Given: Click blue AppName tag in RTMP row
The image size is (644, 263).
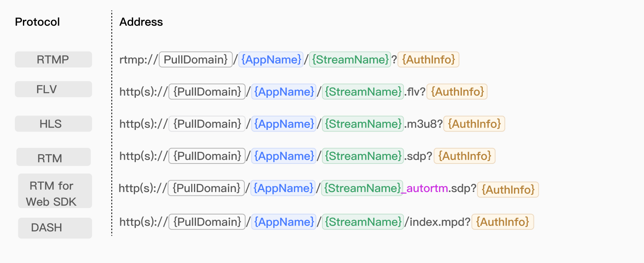Looking at the screenshot, I should (271, 59).
